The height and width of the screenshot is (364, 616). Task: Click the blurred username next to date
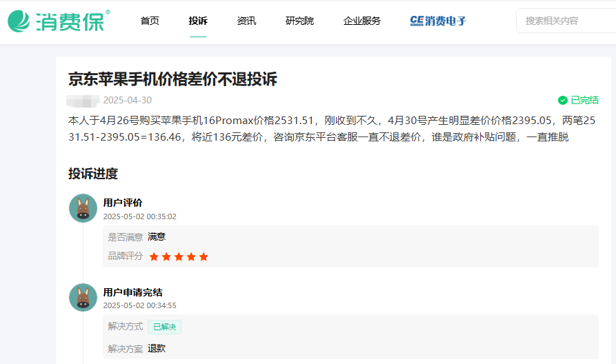tap(83, 100)
